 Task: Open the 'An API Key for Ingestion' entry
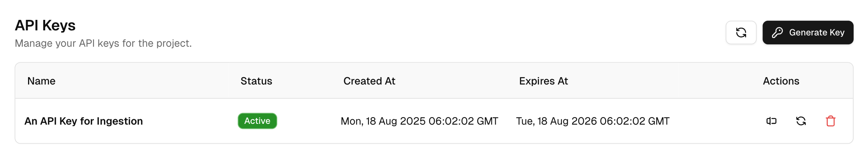(84, 121)
